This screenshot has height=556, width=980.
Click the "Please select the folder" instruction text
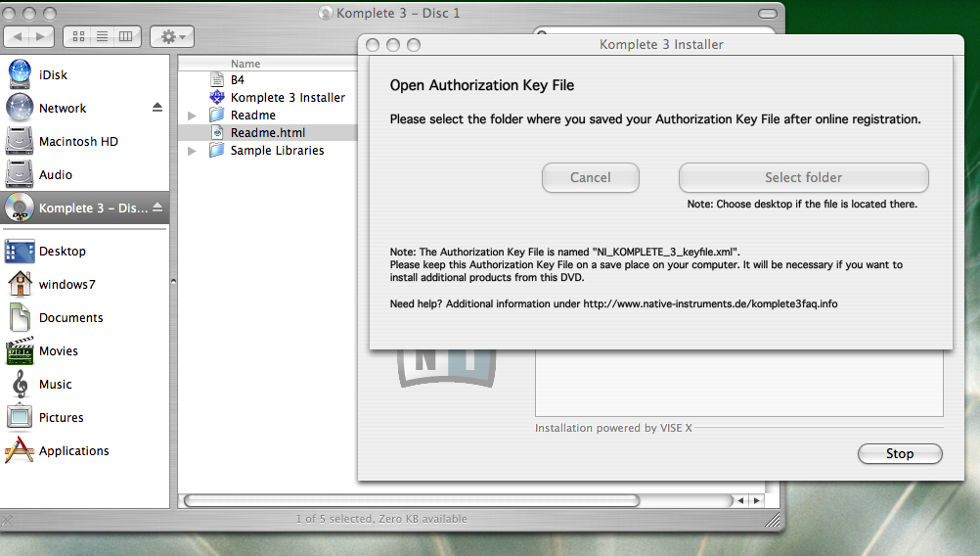655,118
